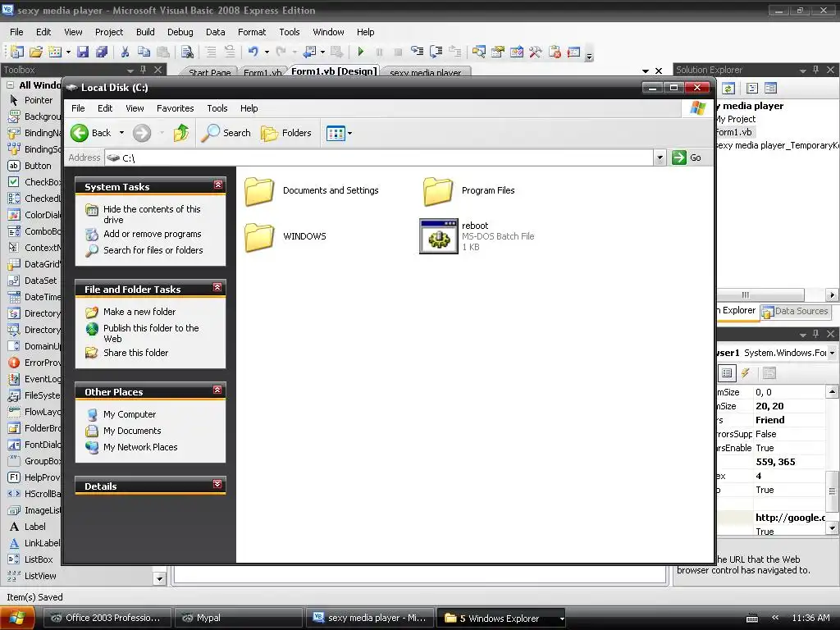Start debugging with green play icon
The height and width of the screenshot is (630, 840).
point(361,52)
